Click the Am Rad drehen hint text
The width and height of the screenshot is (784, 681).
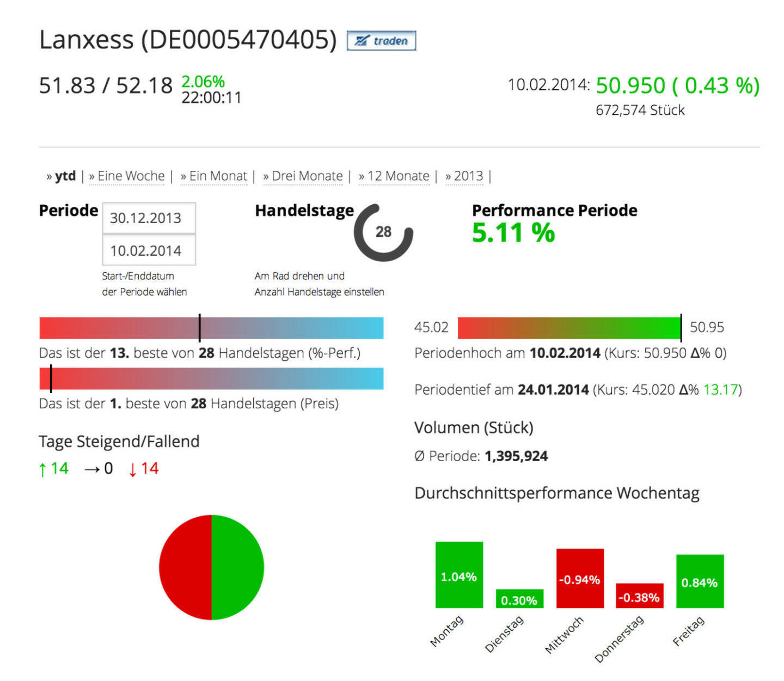point(319,284)
